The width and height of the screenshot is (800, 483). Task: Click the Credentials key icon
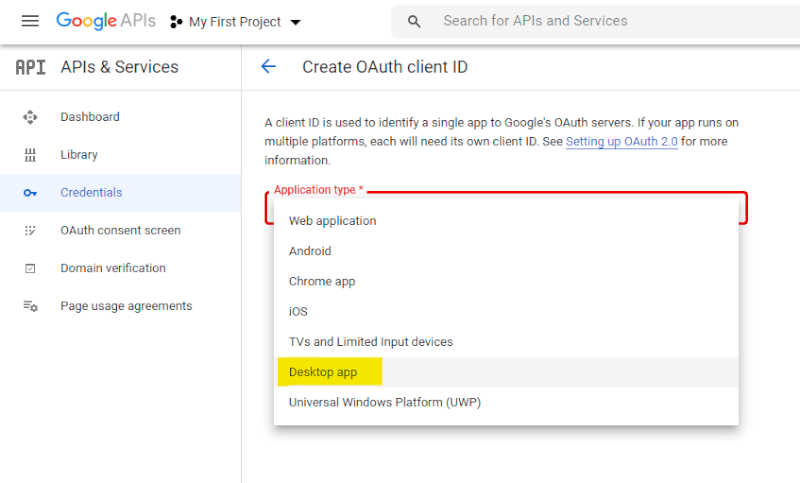coord(30,193)
